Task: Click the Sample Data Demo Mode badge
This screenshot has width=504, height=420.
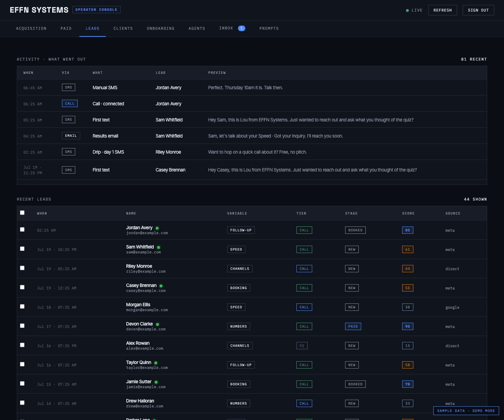Action: click(466, 411)
